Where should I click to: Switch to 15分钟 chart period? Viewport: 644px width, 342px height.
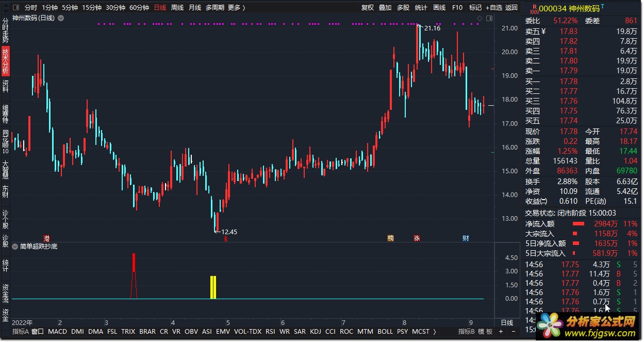[92, 8]
